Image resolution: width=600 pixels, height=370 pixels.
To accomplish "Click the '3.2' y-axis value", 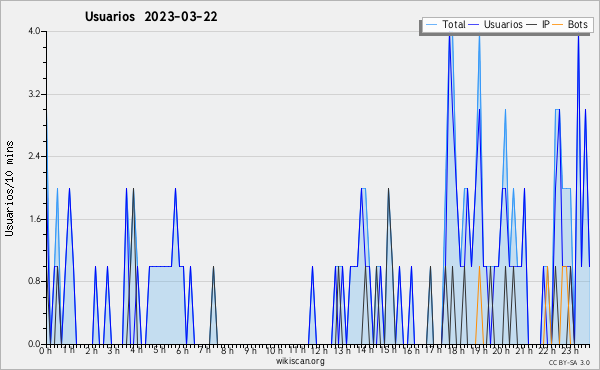I will pos(34,94).
